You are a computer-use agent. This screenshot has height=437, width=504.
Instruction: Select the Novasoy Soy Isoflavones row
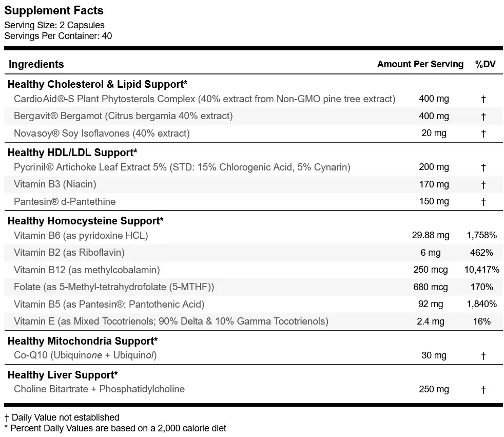254,133
